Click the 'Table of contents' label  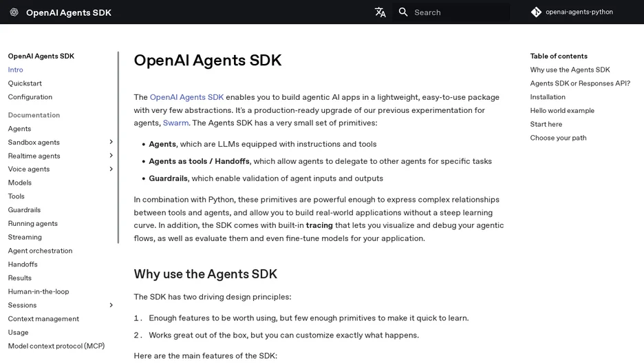click(559, 56)
